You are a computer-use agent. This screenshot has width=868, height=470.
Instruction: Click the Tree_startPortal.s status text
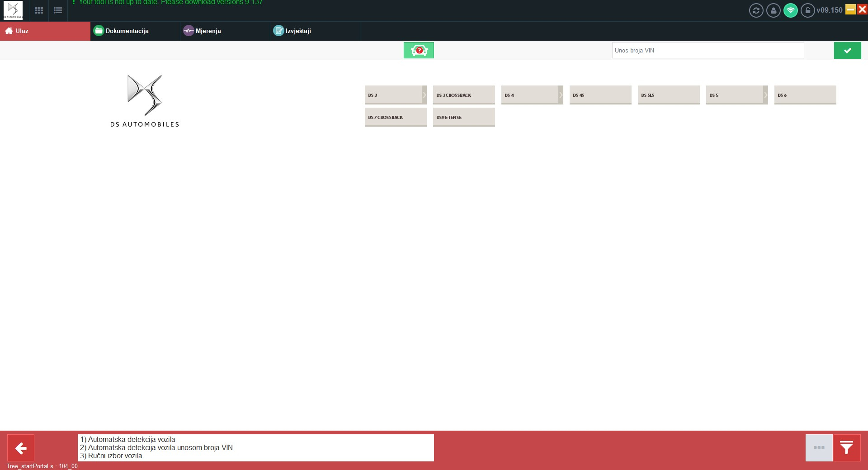(42, 466)
